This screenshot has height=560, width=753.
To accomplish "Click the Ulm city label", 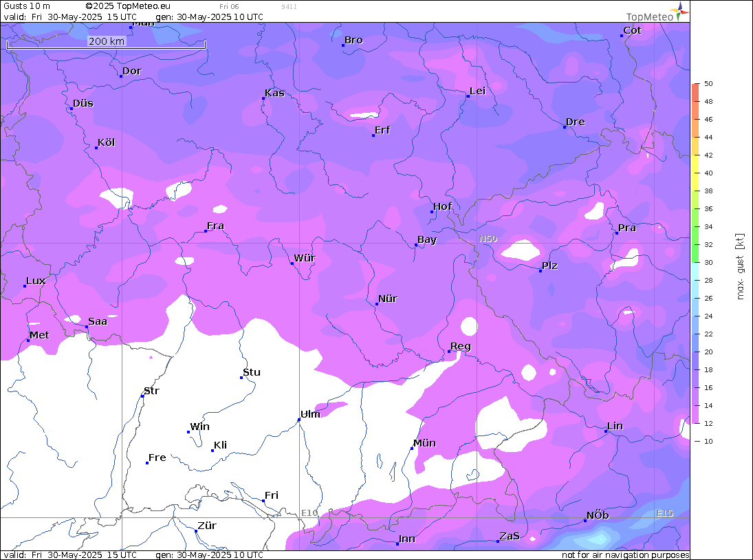I will [310, 414].
